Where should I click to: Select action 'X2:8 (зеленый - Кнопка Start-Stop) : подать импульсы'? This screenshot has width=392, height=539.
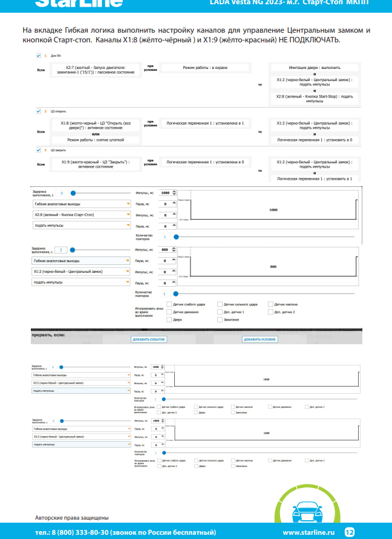(x=315, y=99)
